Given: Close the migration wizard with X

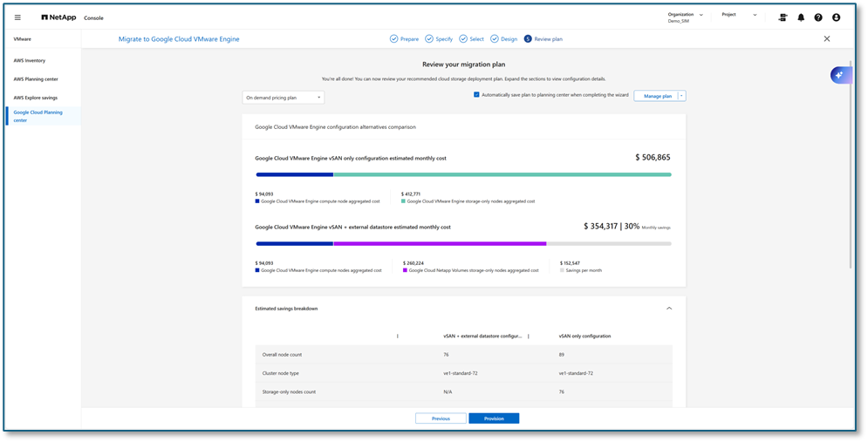Looking at the screenshot, I should click(x=827, y=38).
